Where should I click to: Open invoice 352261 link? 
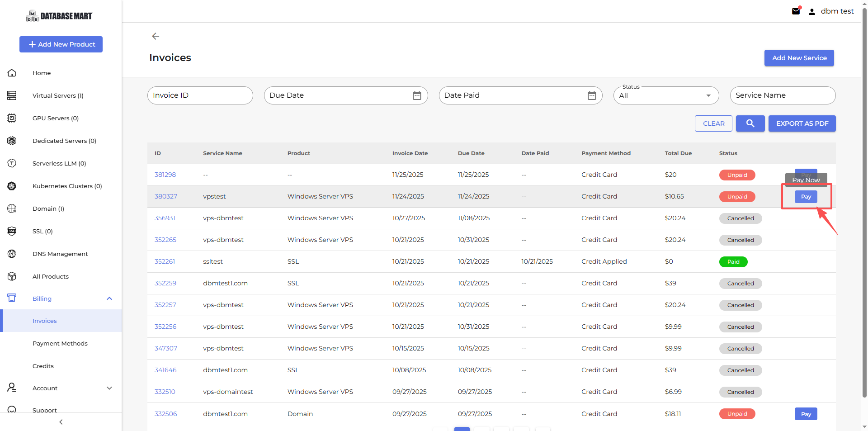coord(165,261)
